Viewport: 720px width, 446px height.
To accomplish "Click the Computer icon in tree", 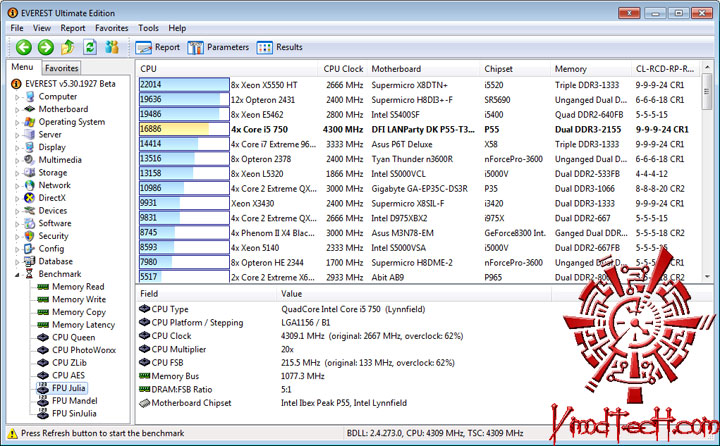I will tap(30, 96).
